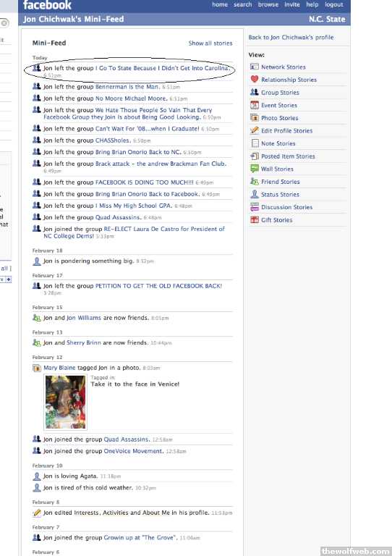Open the Mary Blaine profile link
The height and width of the screenshot is (556, 392).
(x=59, y=368)
